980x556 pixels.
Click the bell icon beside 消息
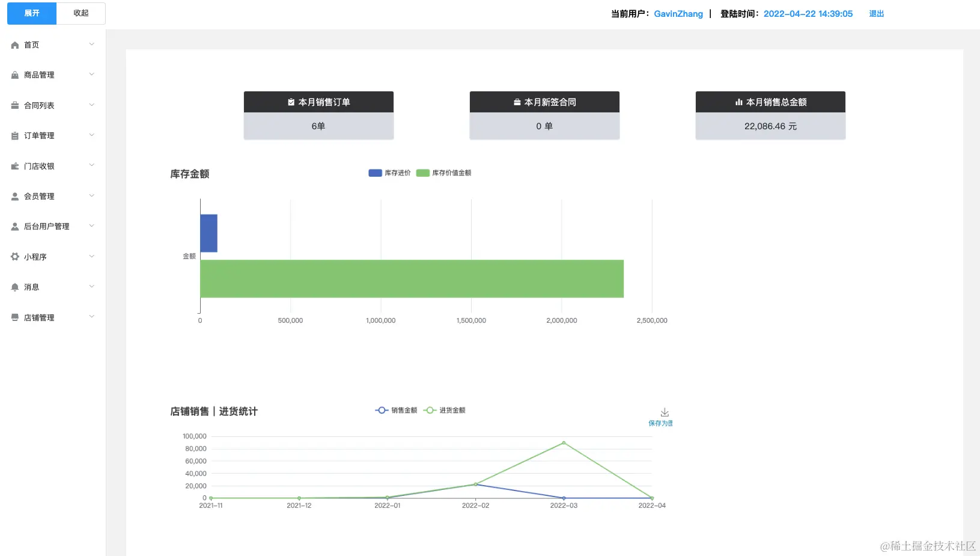(x=15, y=287)
